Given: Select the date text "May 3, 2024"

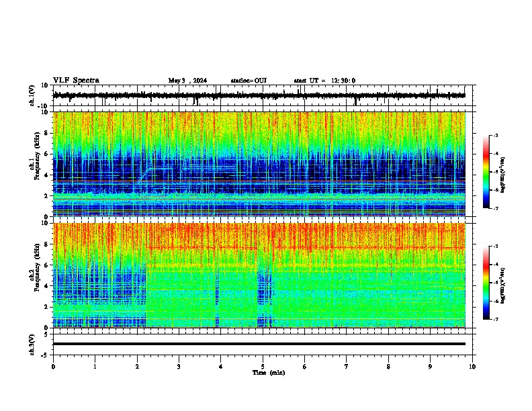Looking at the screenshot, I should pos(187,81).
